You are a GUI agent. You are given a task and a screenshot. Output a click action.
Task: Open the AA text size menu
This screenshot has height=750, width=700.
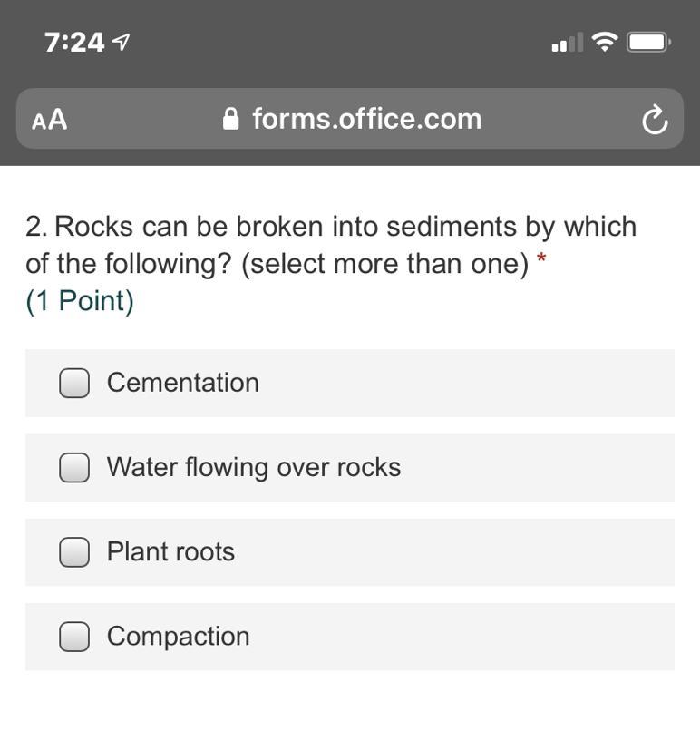tap(49, 120)
